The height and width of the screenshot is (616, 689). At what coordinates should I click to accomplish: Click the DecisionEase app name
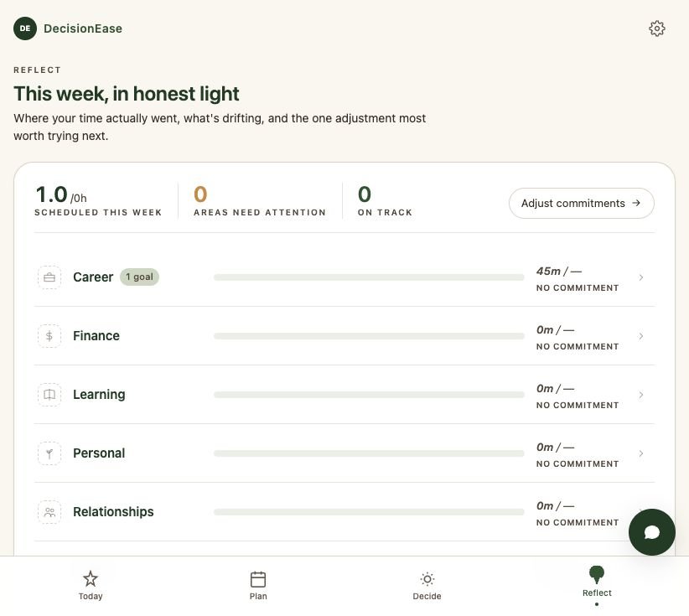83,28
